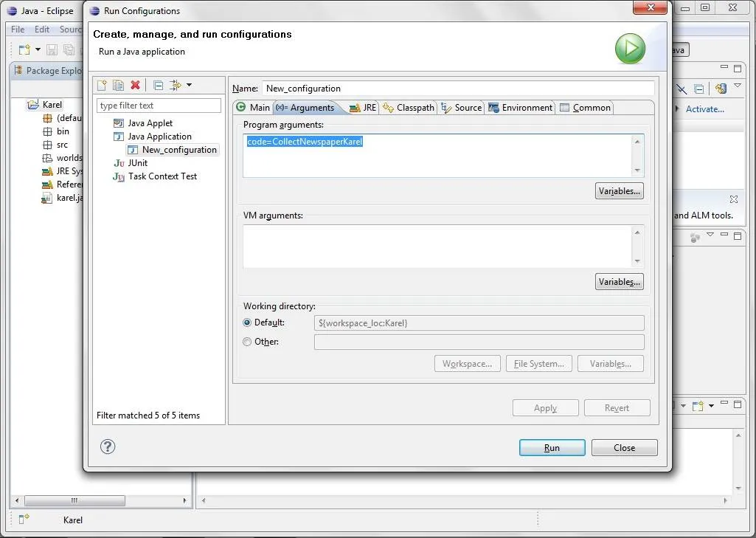Screen dimensions: 756x538
Task: Delete selected launch configuration with red X
Action: 136,85
